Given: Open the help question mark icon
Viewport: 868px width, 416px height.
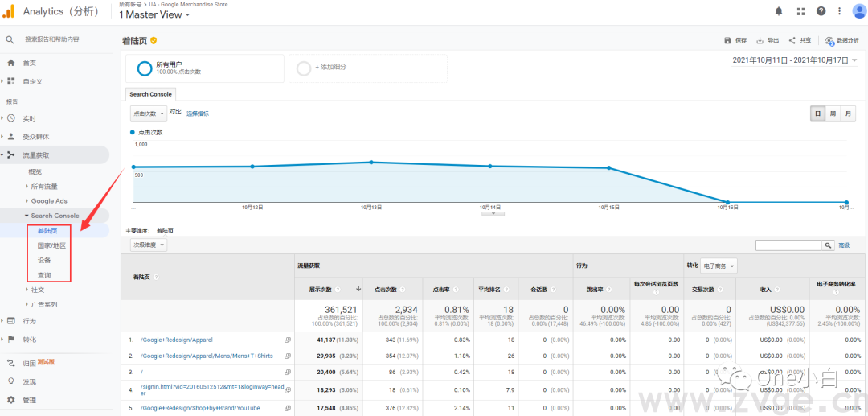Looking at the screenshot, I should pos(821,11).
